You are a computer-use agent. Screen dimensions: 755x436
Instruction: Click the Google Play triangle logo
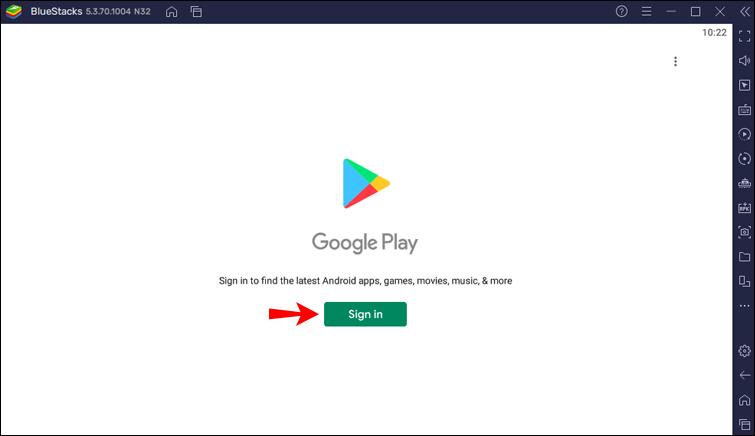(x=366, y=184)
